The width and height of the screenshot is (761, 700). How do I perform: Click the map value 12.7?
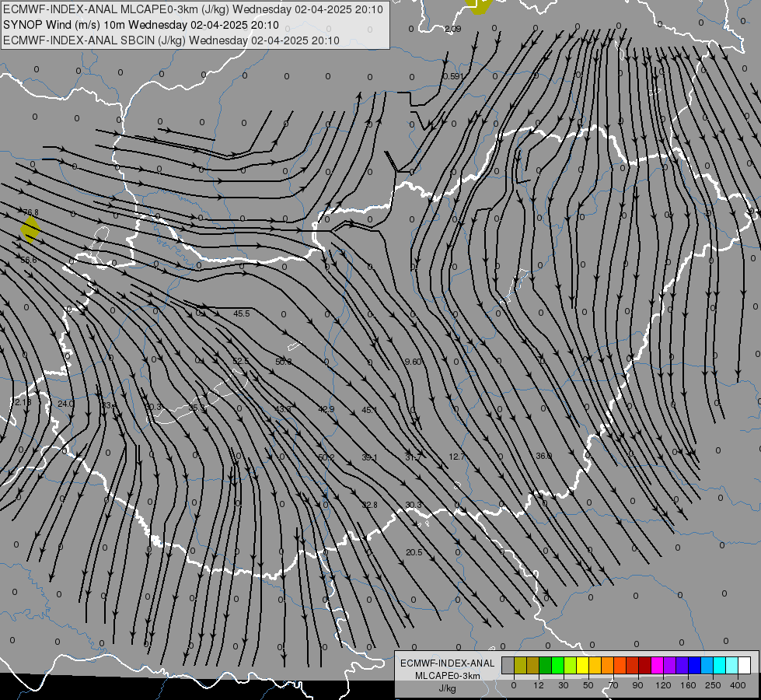point(457,457)
